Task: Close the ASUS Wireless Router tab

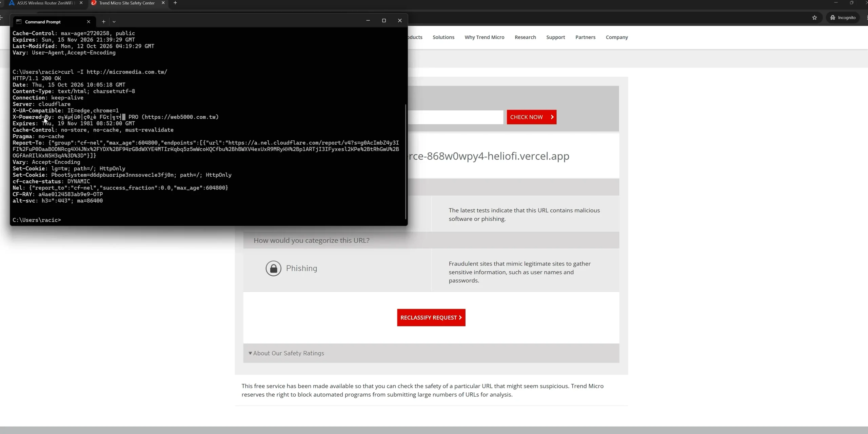Action: (81, 3)
